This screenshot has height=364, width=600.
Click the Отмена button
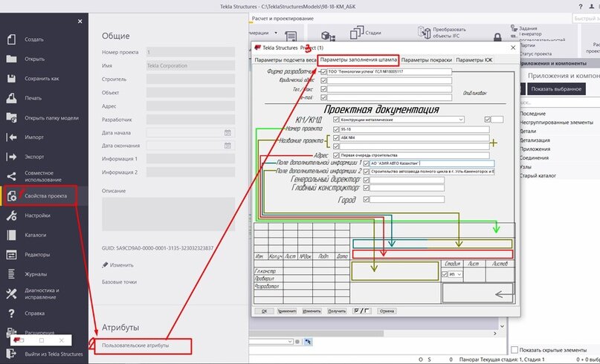pos(387,311)
